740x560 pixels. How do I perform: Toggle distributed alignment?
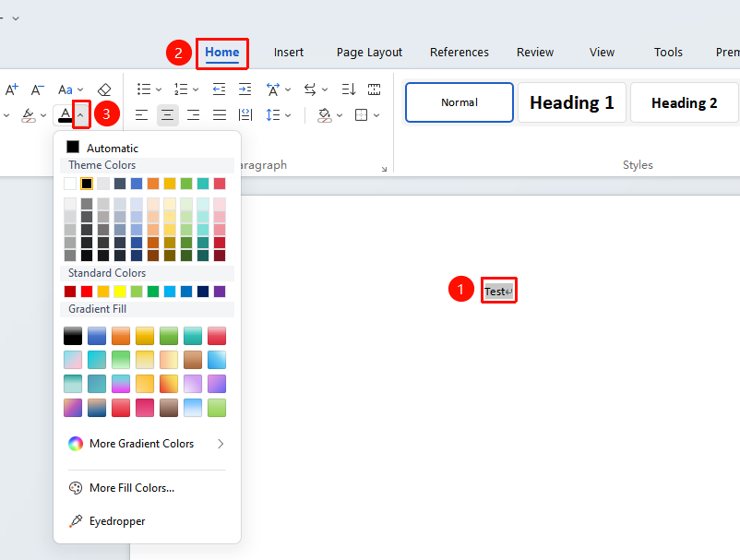click(245, 115)
